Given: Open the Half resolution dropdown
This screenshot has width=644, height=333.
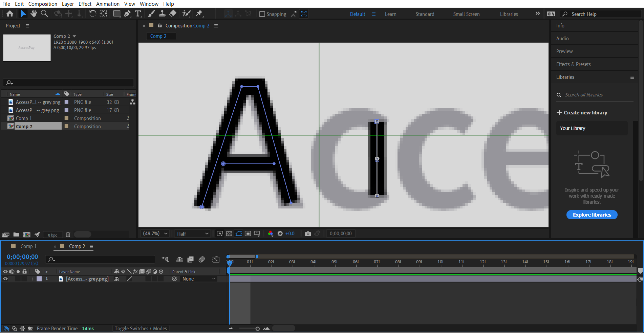Looking at the screenshot, I should point(192,234).
